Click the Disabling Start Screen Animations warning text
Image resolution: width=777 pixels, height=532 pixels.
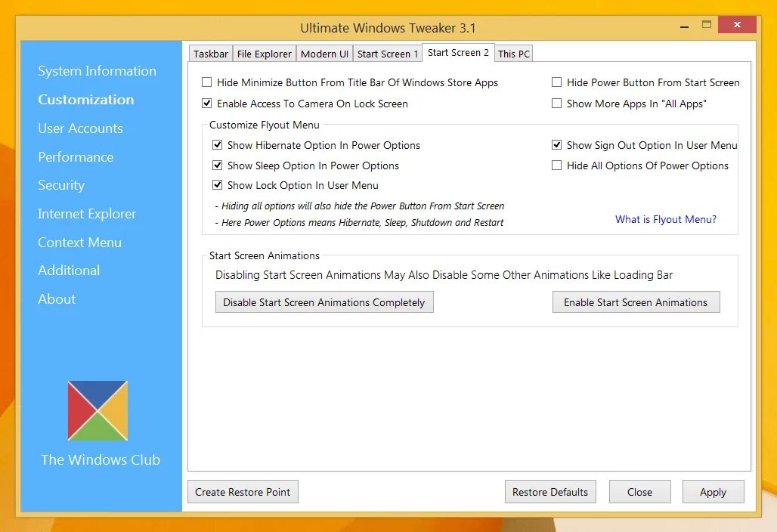point(444,275)
